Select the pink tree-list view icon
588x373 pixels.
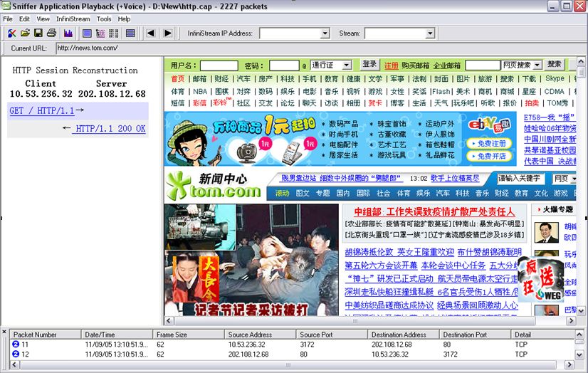tap(100, 33)
